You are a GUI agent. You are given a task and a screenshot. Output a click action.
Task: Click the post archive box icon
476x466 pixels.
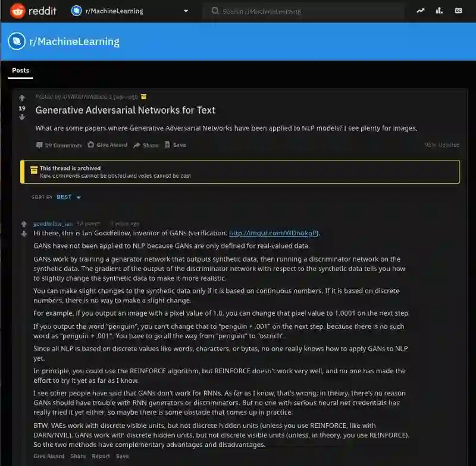click(x=143, y=97)
